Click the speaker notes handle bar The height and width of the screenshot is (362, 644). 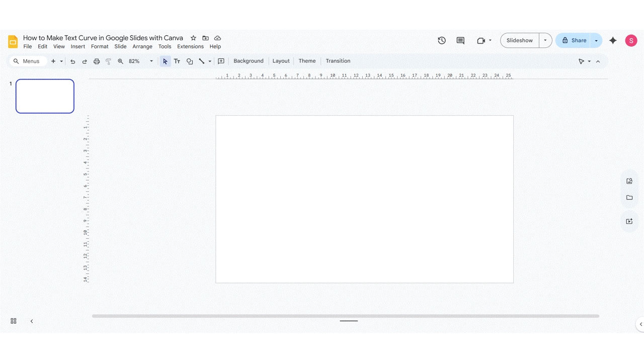click(x=349, y=321)
